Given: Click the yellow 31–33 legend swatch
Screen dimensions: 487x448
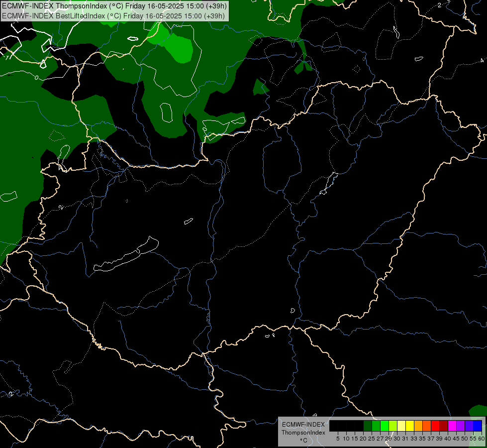Looking at the screenshot, I should click(410, 426).
